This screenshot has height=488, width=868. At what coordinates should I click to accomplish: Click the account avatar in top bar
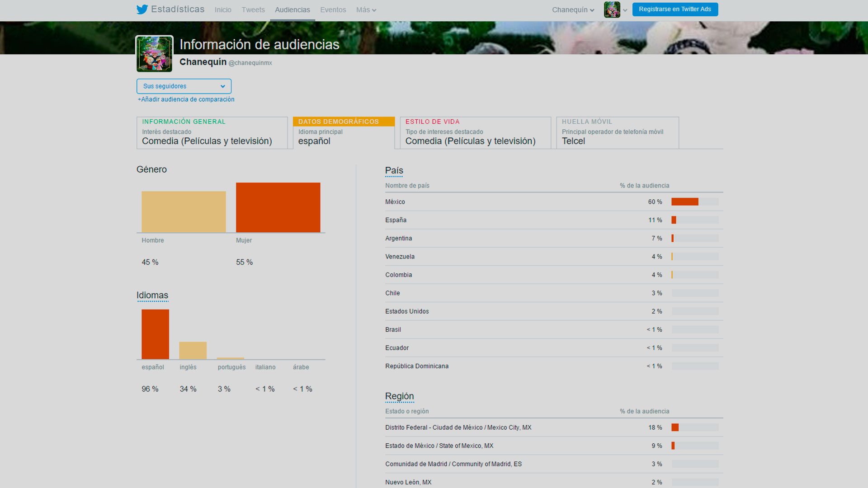coord(612,9)
